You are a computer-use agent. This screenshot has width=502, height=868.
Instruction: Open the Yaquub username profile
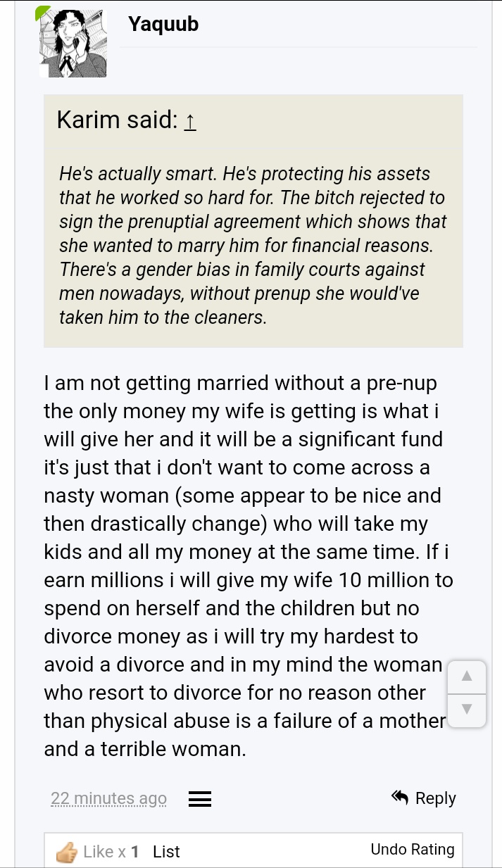[x=163, y=24]
